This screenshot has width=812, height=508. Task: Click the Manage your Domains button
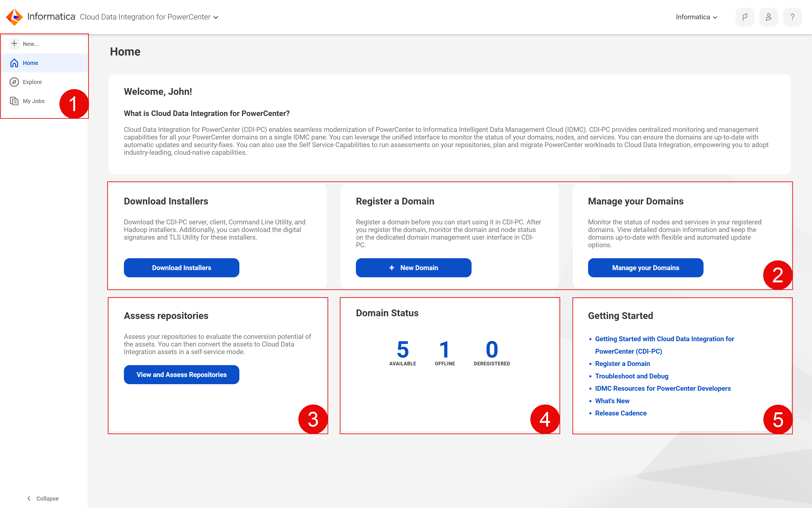[646, 268]
